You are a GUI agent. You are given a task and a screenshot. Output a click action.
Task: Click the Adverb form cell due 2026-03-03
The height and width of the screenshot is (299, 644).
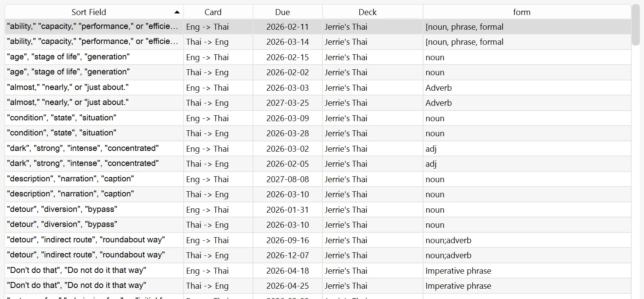439,88
